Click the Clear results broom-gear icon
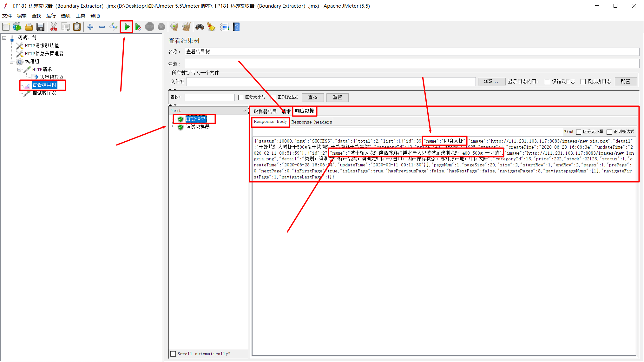Screen dimensions: 644x362 click(174, 27)
